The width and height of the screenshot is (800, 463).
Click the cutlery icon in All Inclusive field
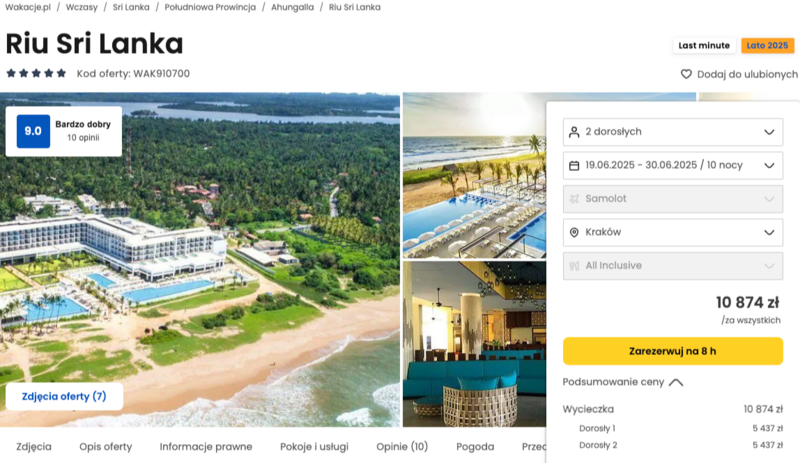pos(574,266)
